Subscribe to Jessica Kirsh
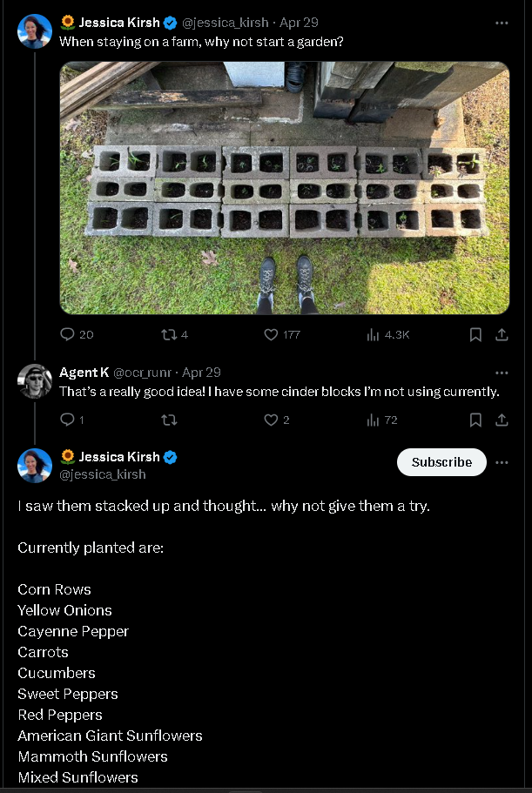The width and height of the screenshot is (532, 793). tap(441, 462)
